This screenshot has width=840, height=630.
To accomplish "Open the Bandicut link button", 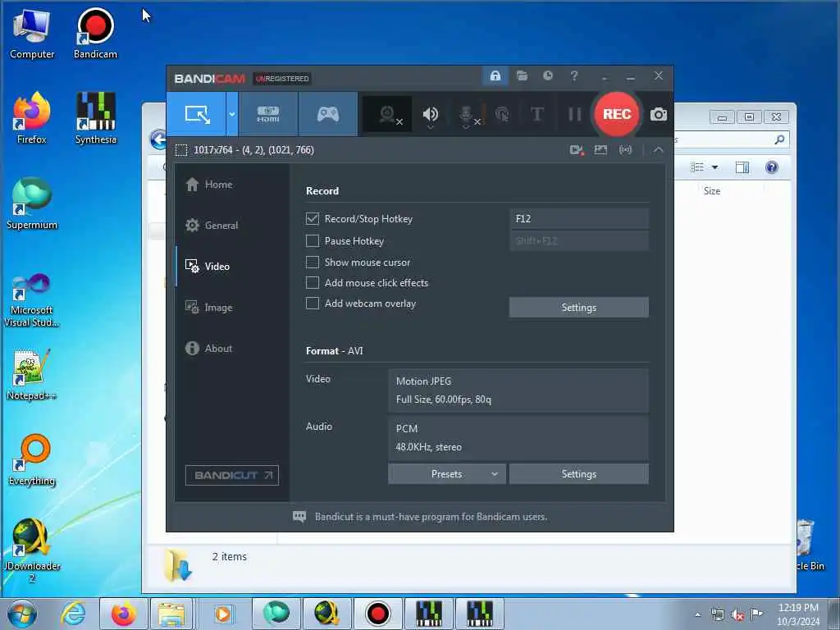I will coord(232,475).
